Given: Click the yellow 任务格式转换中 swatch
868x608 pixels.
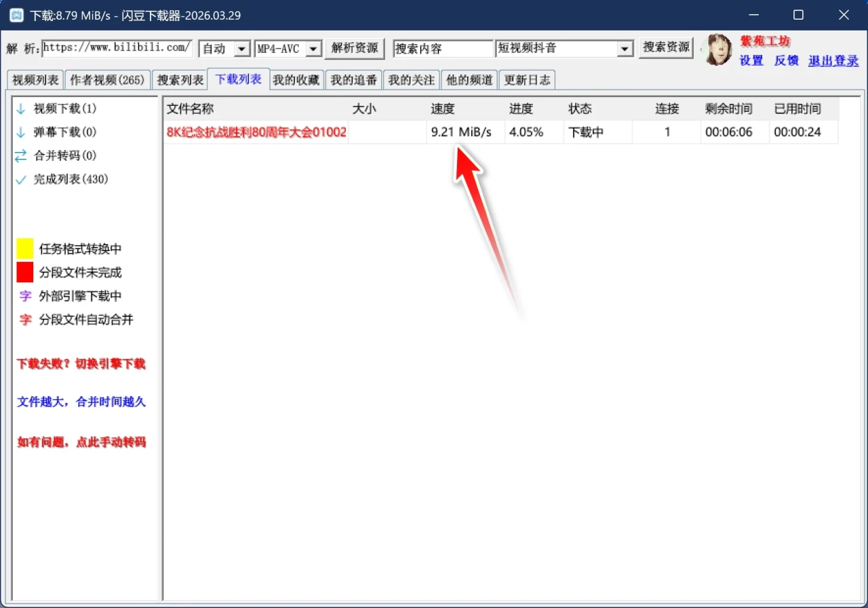Looking at the screenshot, I should pos(25,249).
